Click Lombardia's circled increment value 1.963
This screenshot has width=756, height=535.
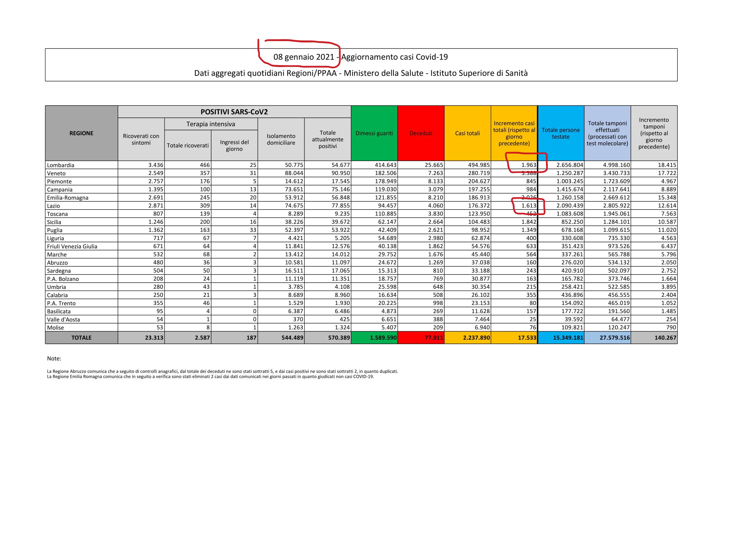point(528,165)
